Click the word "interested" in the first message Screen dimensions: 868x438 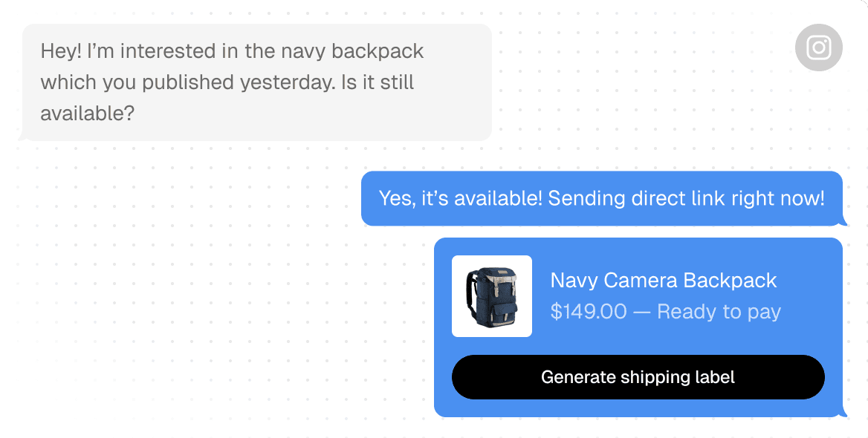168,51
